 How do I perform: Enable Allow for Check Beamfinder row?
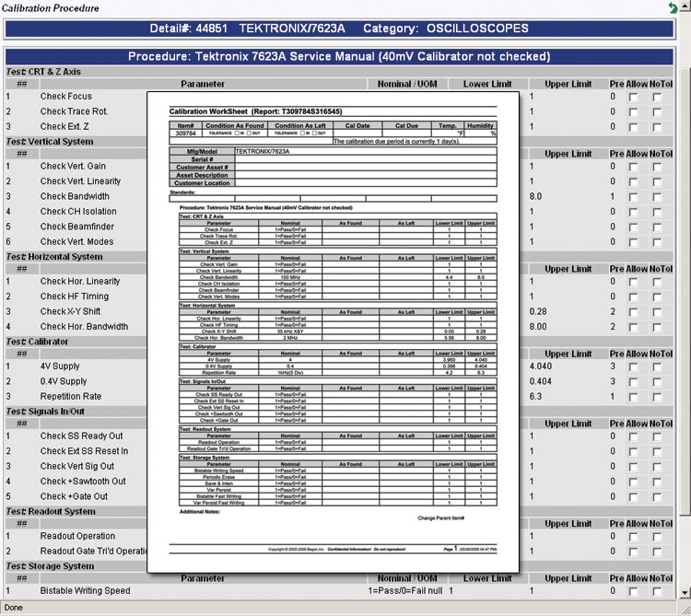pos(633,227)
